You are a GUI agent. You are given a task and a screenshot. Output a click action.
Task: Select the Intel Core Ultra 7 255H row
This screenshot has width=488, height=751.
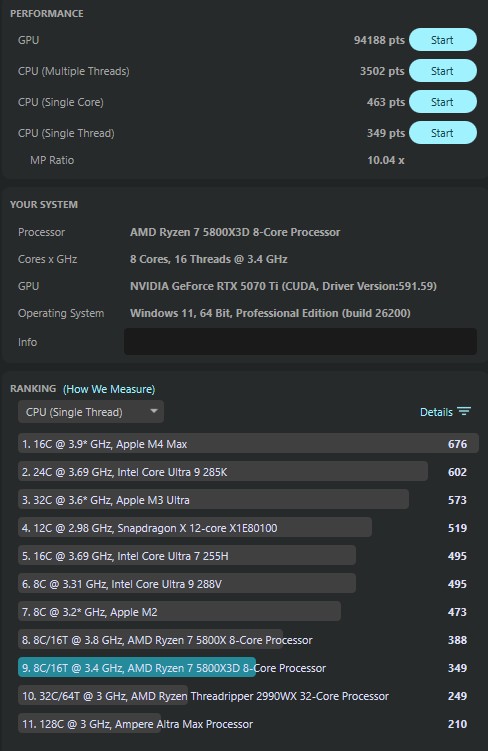tap(248, 556)
